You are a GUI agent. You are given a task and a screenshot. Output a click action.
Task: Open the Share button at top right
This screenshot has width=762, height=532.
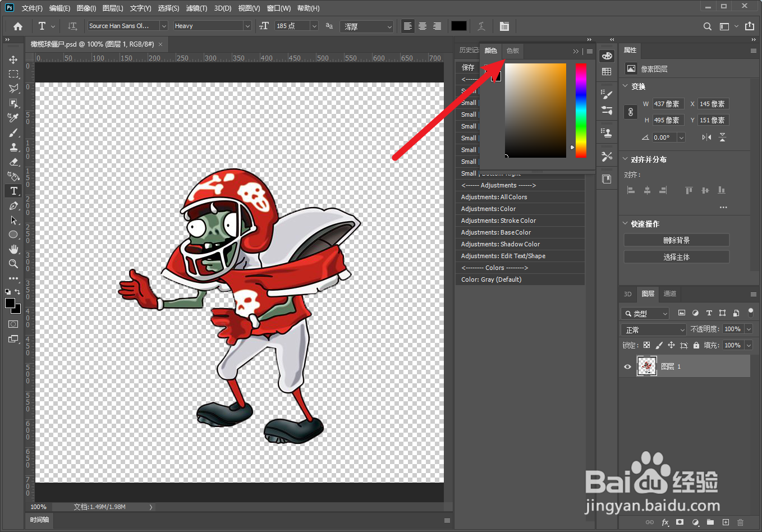[750, 26]
